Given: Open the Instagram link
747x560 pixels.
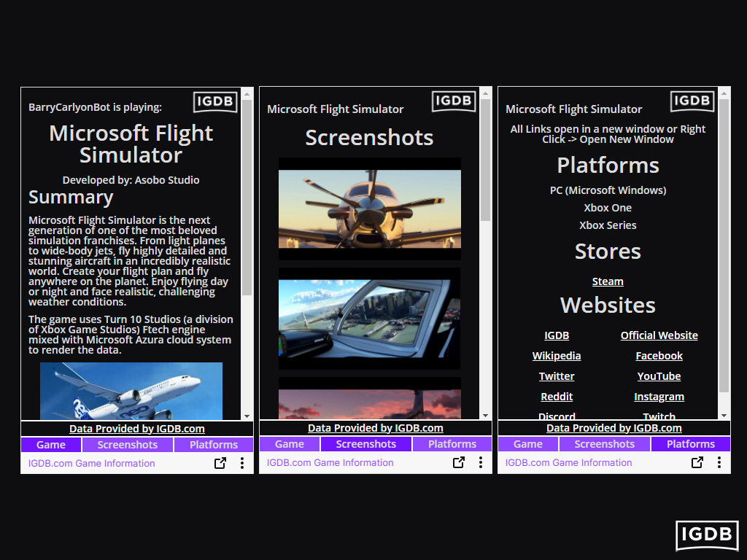Looking at the screenshot, I should [659, 397].
